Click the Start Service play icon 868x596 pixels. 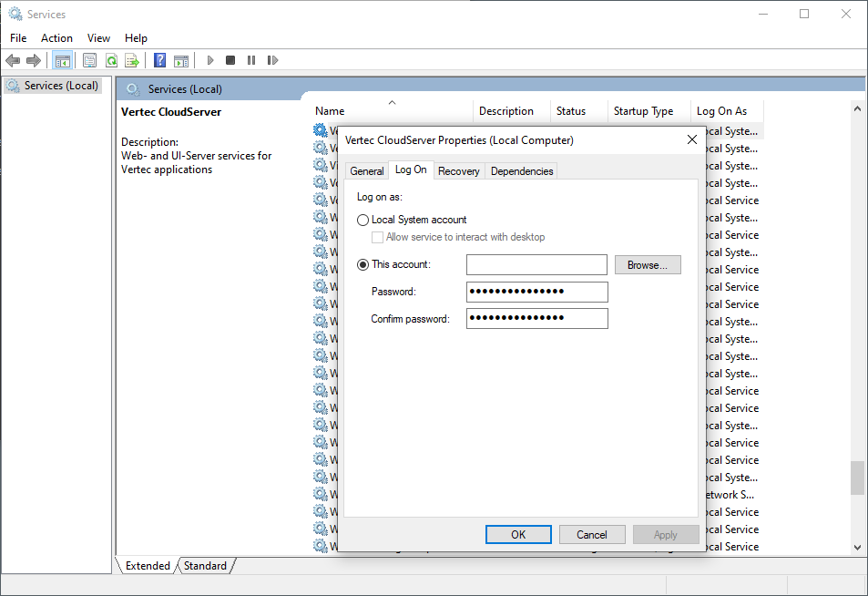point(210,60)
